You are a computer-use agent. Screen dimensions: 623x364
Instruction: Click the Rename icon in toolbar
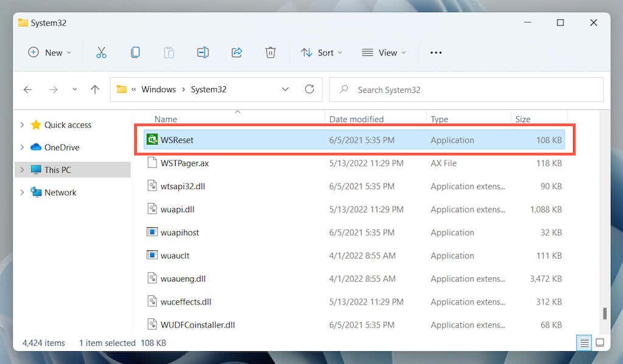[203, 52]
